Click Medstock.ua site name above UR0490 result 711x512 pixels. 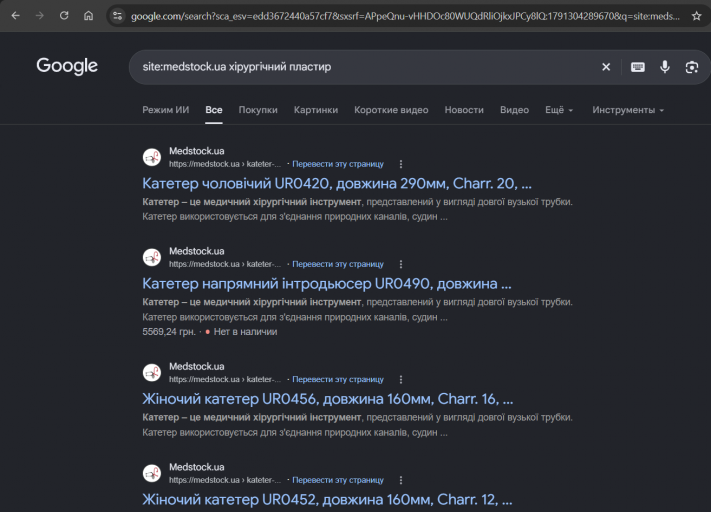coord(197,251)
